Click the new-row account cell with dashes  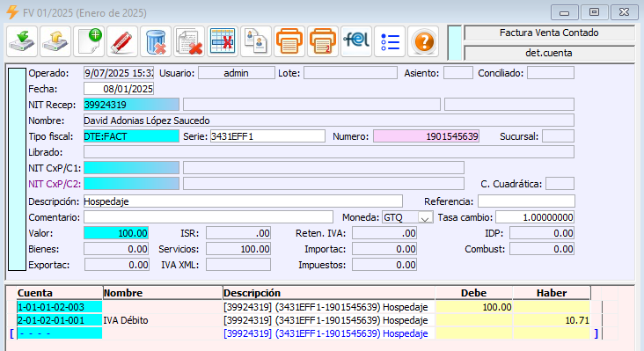[60, 333]
